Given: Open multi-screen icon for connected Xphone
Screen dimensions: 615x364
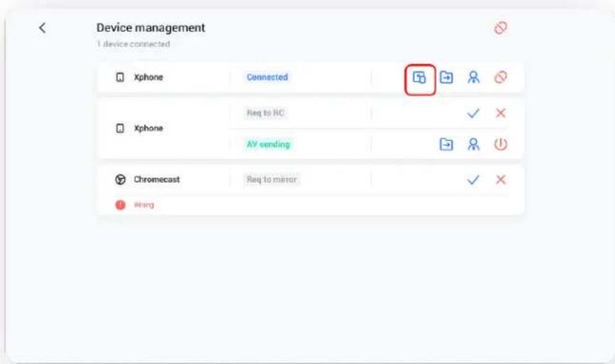Looking at the screenshot, I should click(419, 77).
